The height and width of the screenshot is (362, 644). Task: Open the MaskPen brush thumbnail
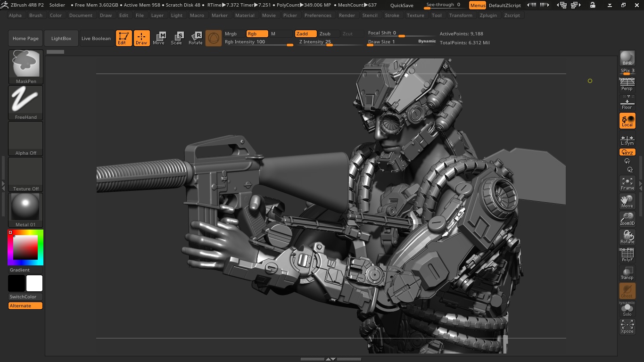25,67
